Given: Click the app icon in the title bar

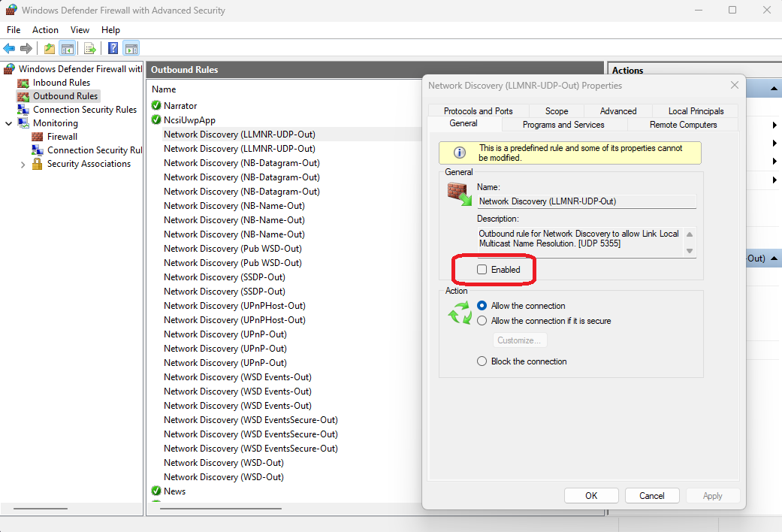Looking at the screenshot, I should coord(11,10).
